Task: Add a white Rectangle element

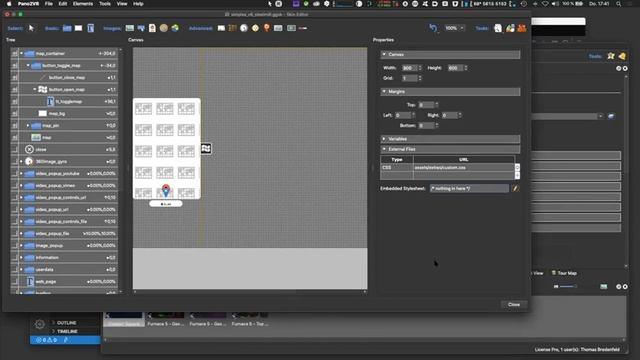Action: (x=78, y=28)
